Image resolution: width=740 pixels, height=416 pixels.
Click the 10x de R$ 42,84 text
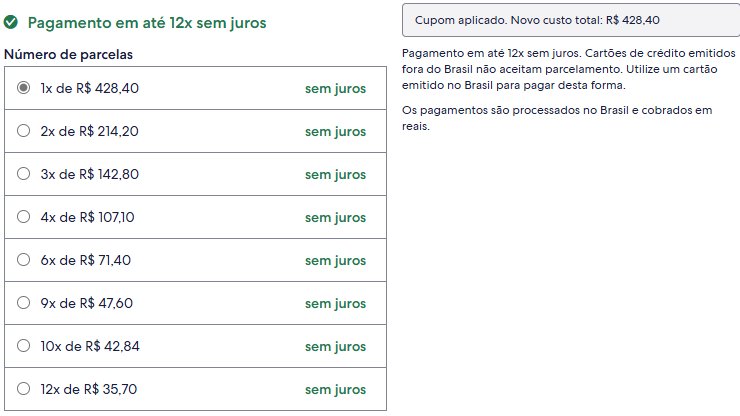[x=90, y=346]
